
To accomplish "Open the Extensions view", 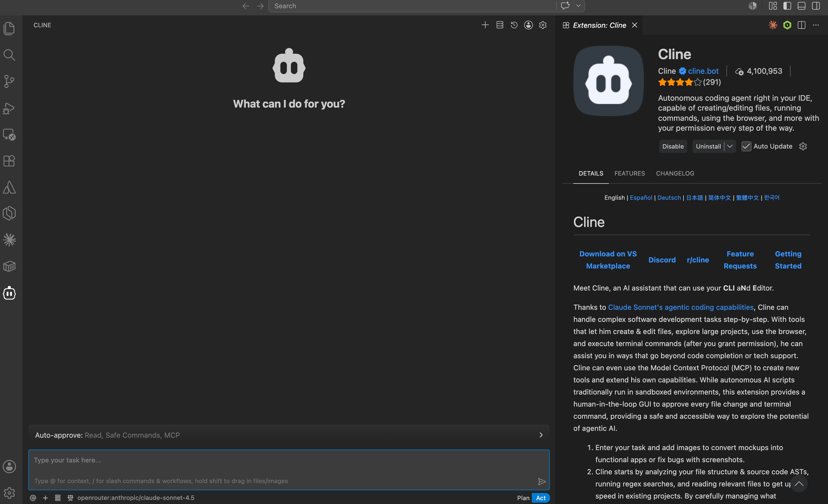I will [9, 161].
